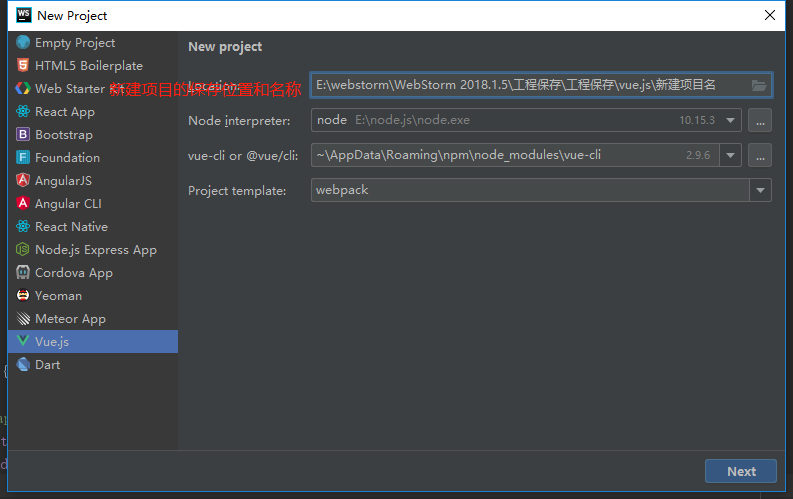The image size is (793, 499).
Task: Choose the HTML5 Boilerplate icon
Action: [x=23, y=65]
